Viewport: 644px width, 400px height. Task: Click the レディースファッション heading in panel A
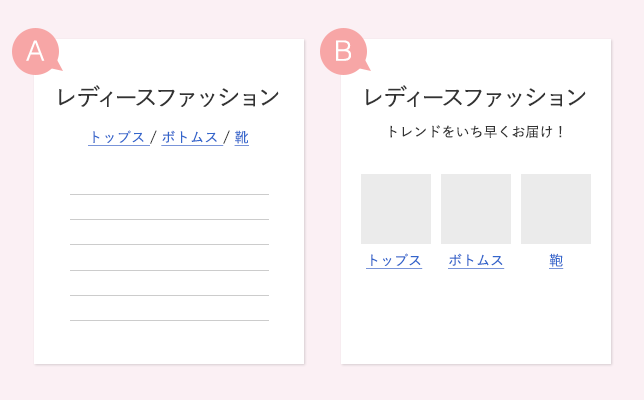168,97
